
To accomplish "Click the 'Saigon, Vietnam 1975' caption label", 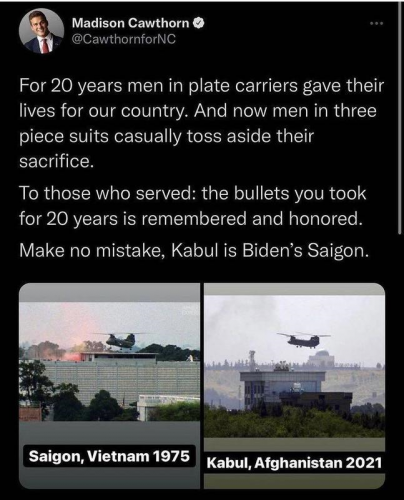I will 109,456.
